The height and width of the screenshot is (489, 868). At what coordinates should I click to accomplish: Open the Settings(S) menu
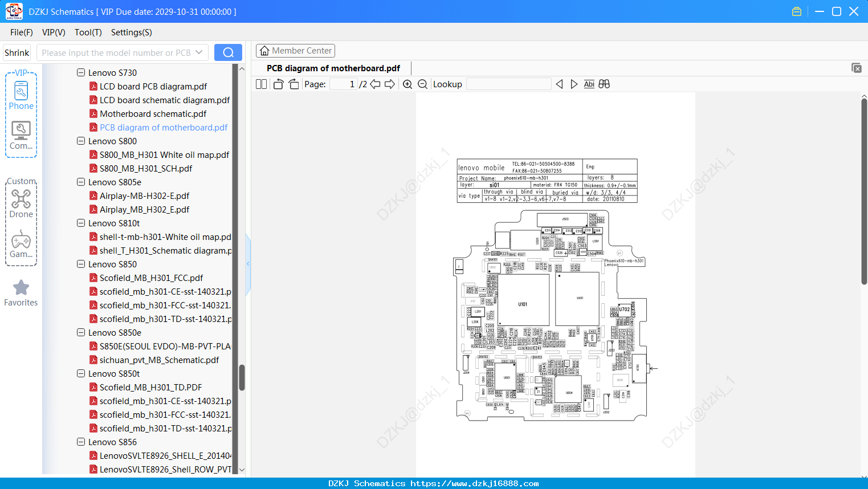[132, 32]
